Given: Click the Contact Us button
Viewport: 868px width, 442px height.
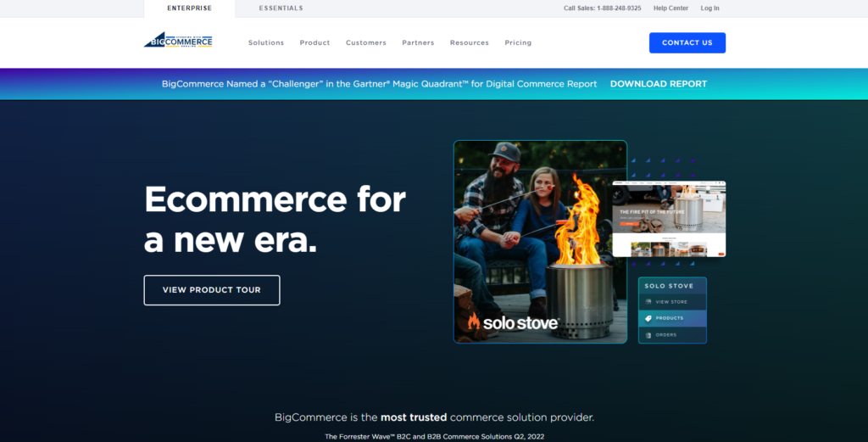Looking at the screenshot, I should (x=687, y=42).
